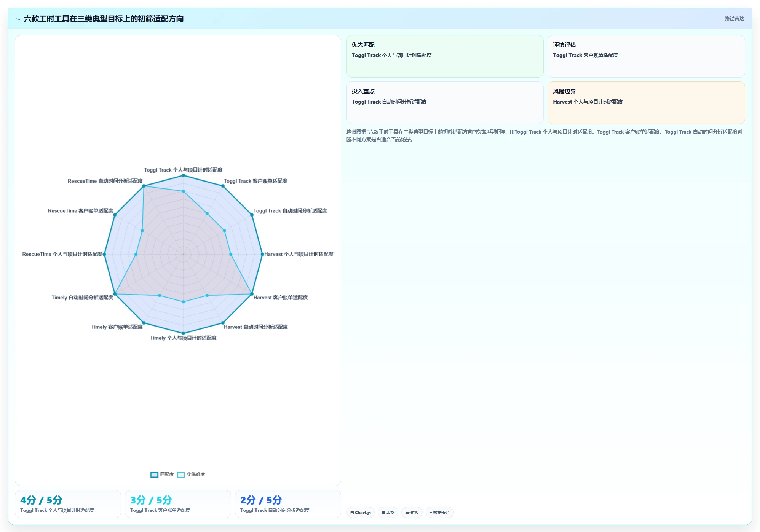Screen dimensions: 760x532
Task: Click radar label Harvest 个人与项目计时适配度
Action: [299, 254]
